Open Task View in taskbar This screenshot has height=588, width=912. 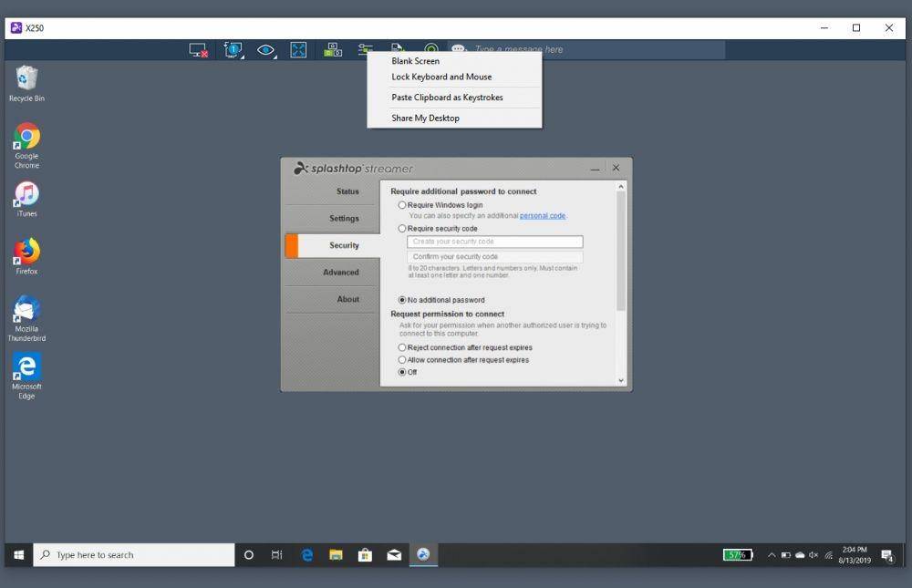pos(277,555)
